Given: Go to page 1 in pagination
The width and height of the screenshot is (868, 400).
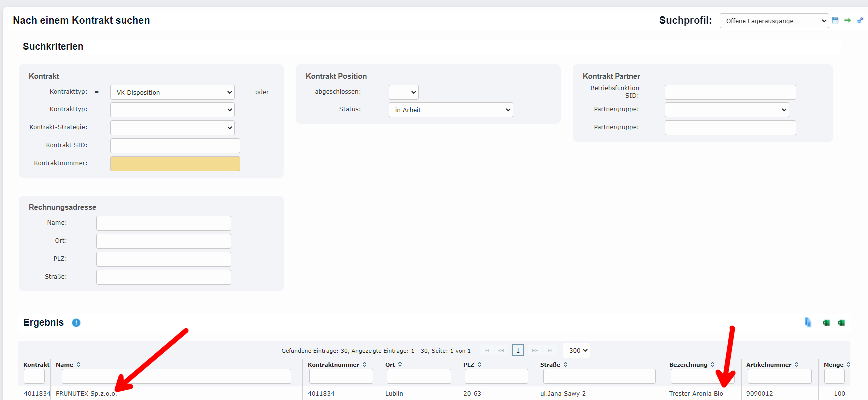Looking at the screenshot, I should click(518, 350).
